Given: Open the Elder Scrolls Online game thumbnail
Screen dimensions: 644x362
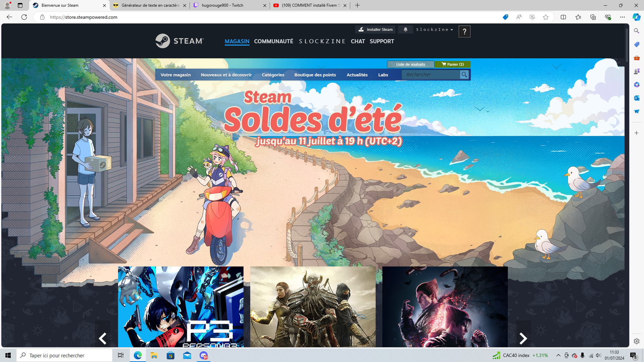Looking at the screenshot, I should click(313, 307).
